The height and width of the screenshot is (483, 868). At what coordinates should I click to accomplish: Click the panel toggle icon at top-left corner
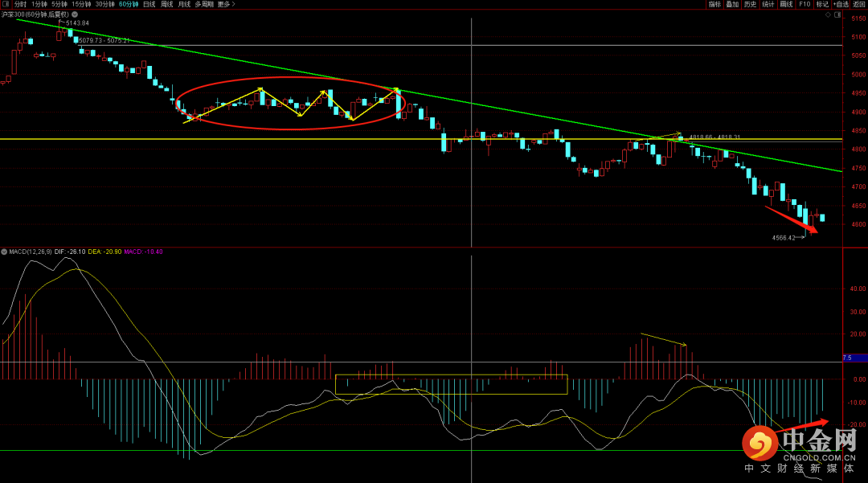(5, 4)
